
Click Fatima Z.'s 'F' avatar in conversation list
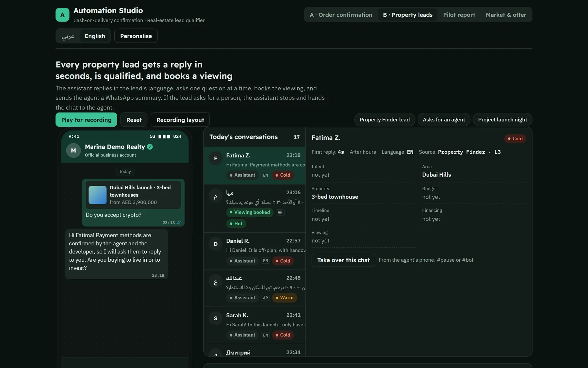tap(216, 159)
